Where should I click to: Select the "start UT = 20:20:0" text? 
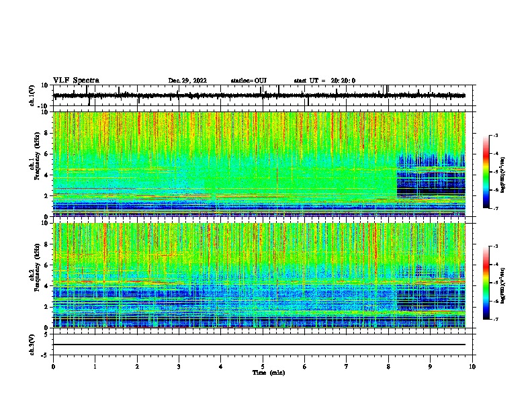click(324, 81)
